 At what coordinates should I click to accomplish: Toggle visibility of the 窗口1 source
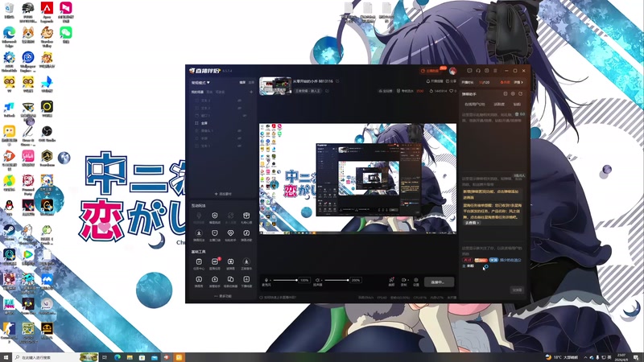coord(245,115)
